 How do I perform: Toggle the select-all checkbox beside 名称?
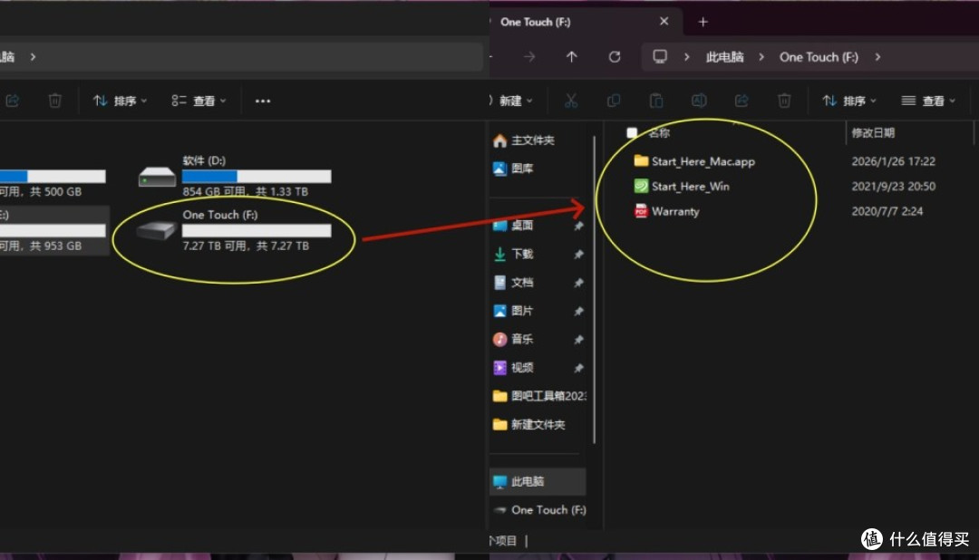pos(632,133)
